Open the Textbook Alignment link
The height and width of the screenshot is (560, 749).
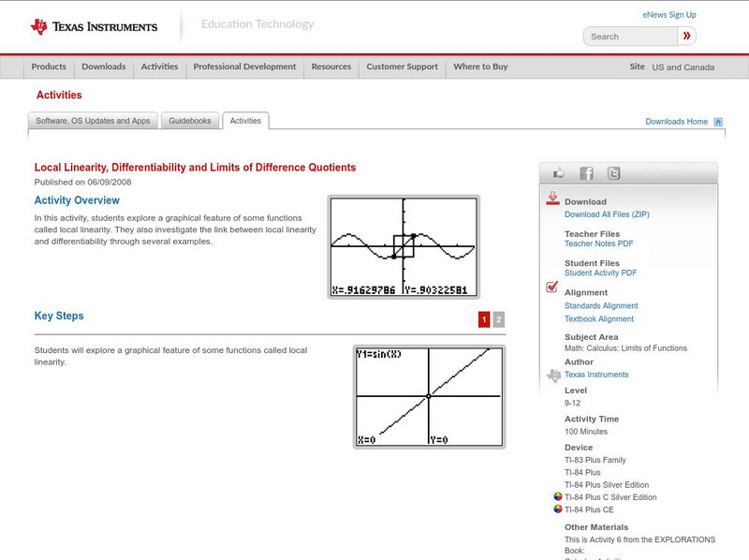(x=599, y=319)
